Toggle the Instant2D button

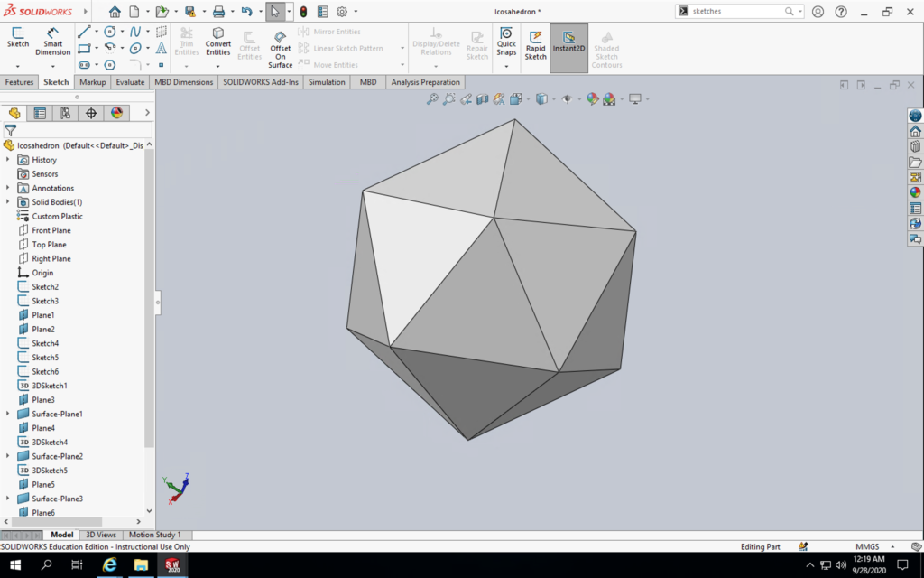coord(568,47)
